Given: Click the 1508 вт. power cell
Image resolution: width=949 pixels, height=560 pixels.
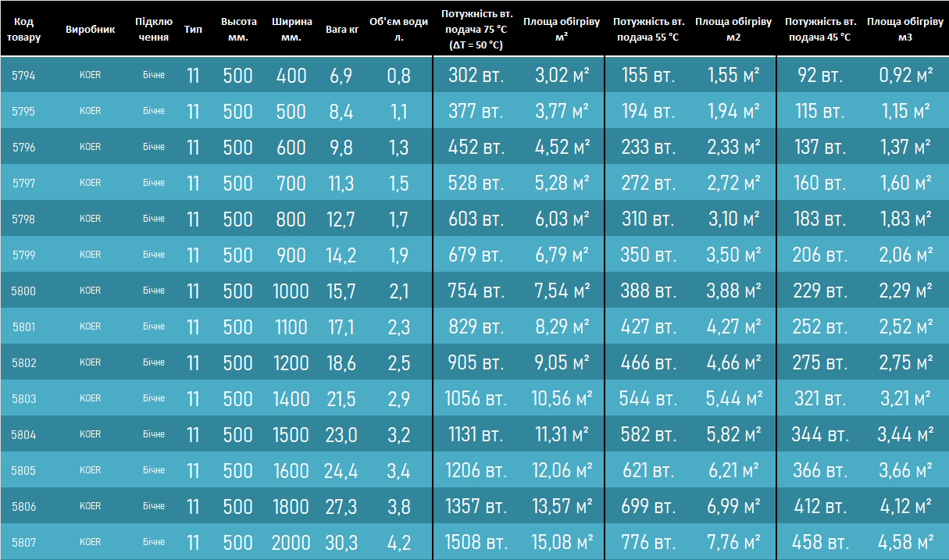Looking at the screenshot, I should (x=476, y=543).
